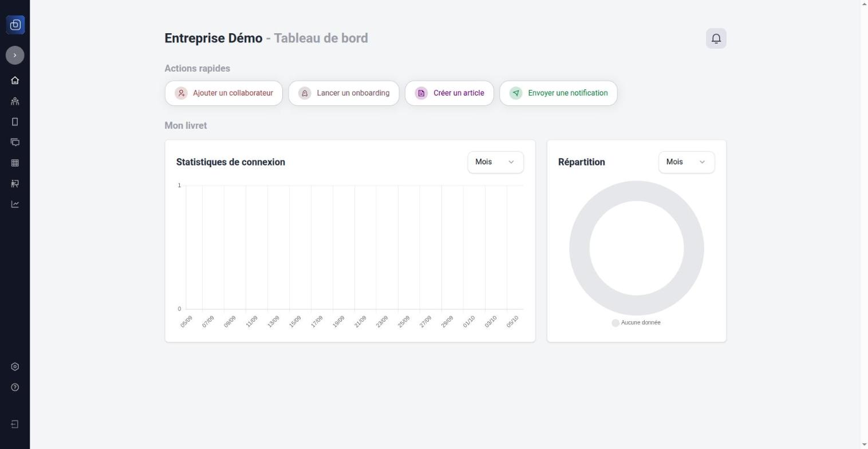868x449 pixels.
Task: Open the Mois dropdown for Statistiques de connexion
Action: [496, 162]
